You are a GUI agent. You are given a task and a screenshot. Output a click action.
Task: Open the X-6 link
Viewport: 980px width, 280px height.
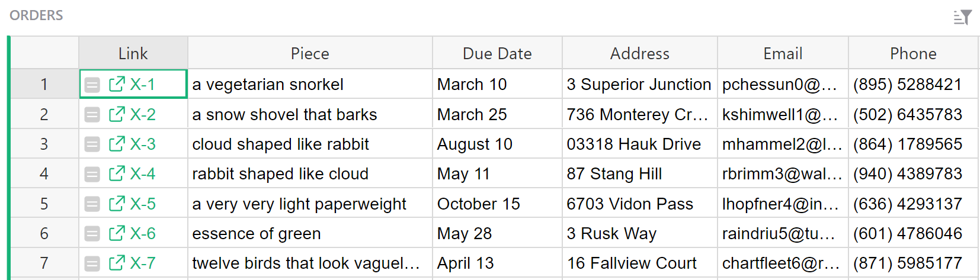click(x=143, y=233)
